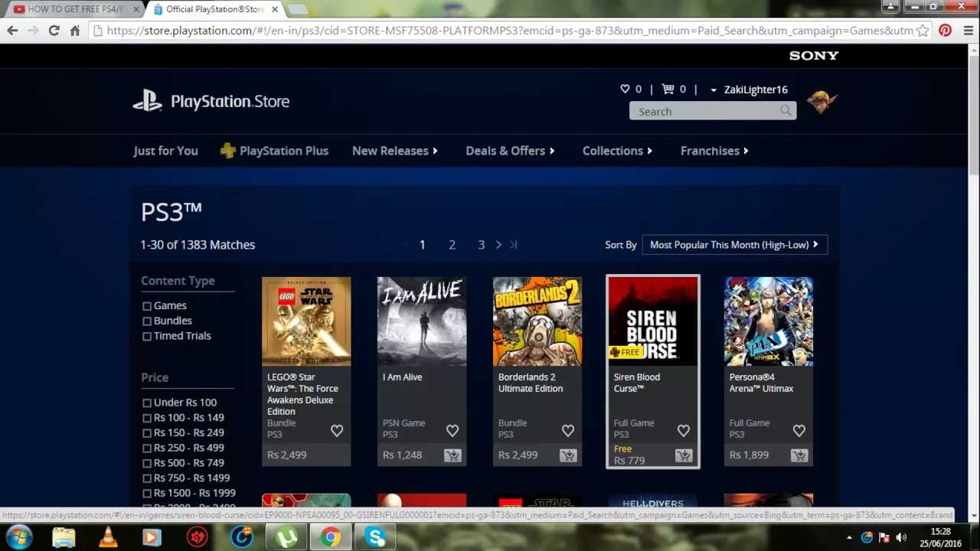This screenshot has height=551, width=980.
Task: Bookmark this page with the star icon
Action: click(x=923, y=31)
